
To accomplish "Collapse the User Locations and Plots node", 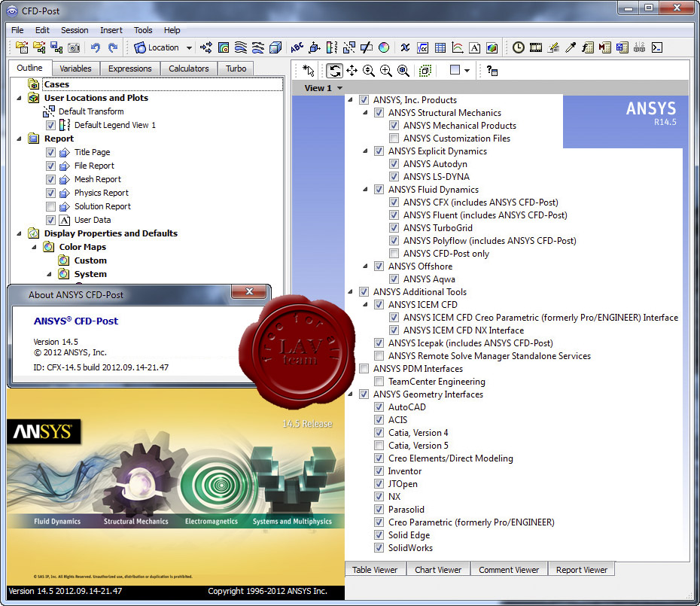I will (x=19, y=98).
